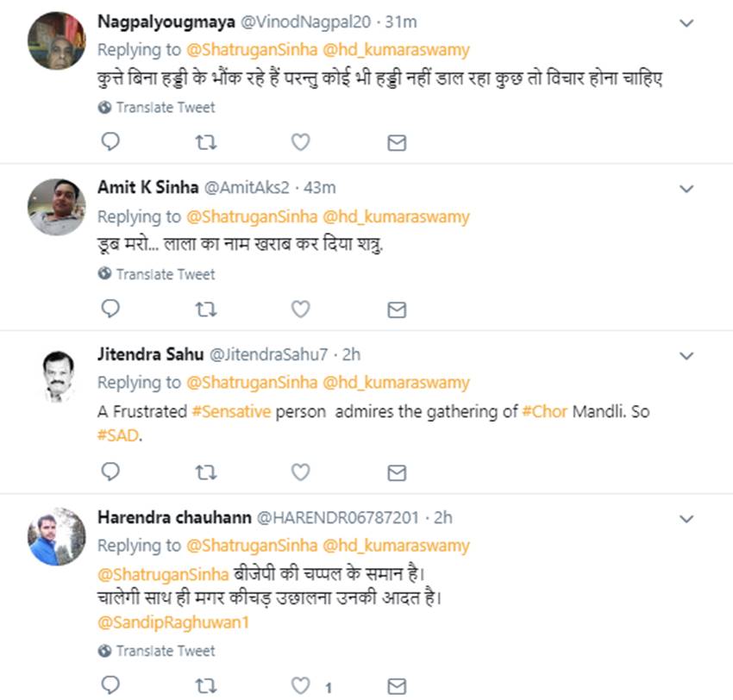Share Jitendra Sahu's tweet via direct message
This screenshot has height=700, width=733.
[397, 472]
